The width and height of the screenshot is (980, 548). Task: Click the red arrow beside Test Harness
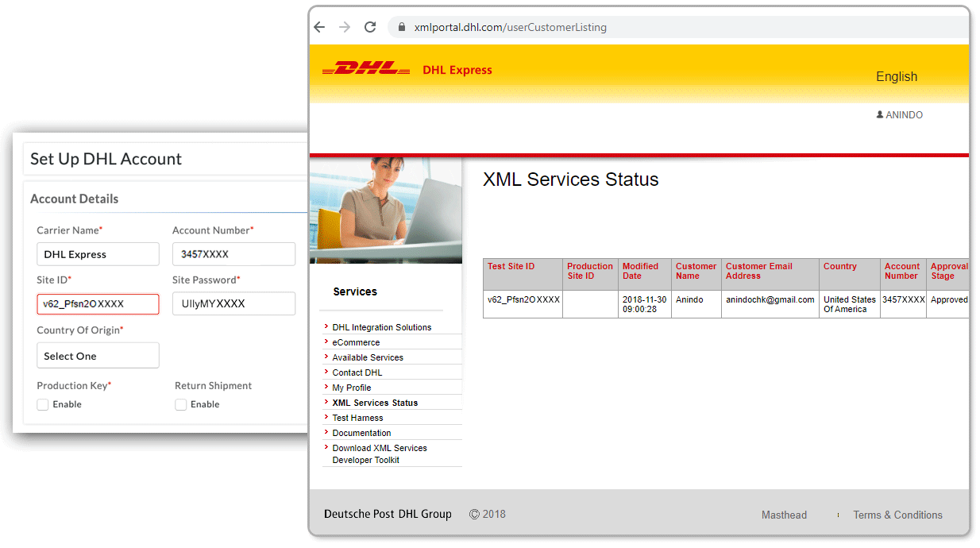(326, 417)
